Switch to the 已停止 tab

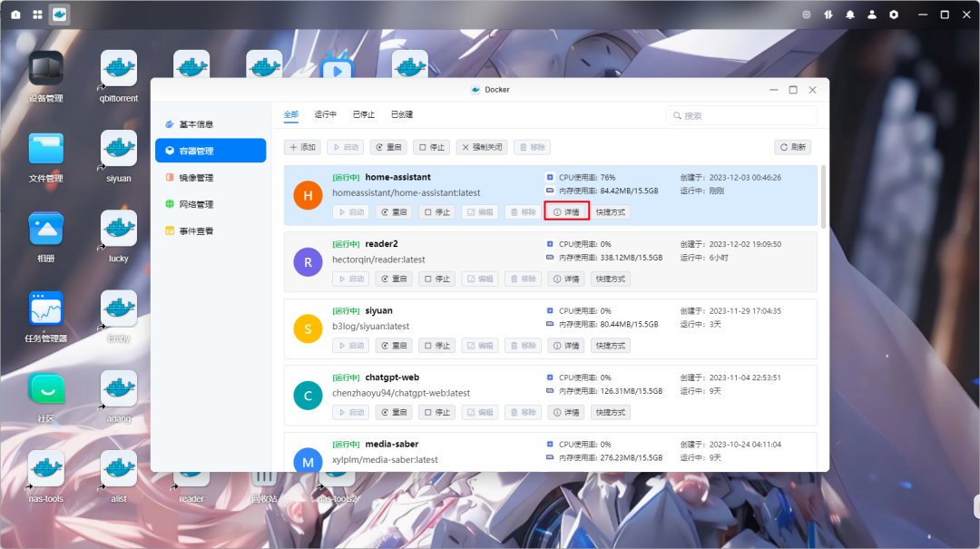364,114
